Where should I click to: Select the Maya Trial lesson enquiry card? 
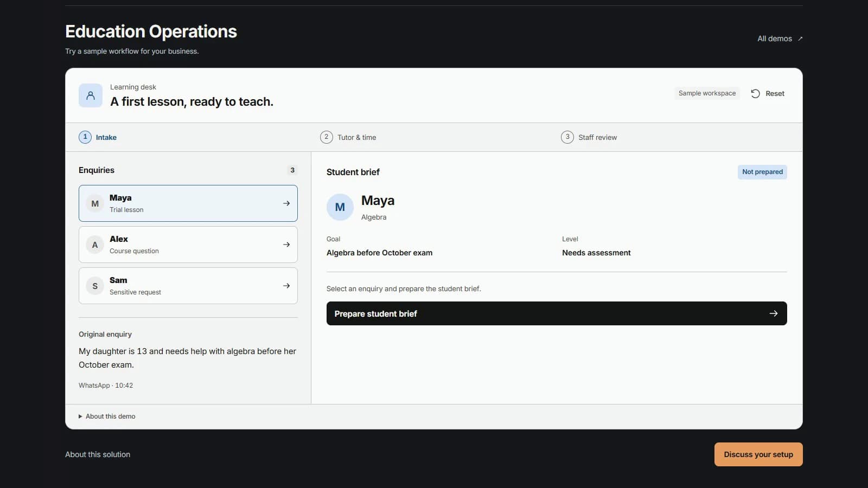tap(188, 203)
